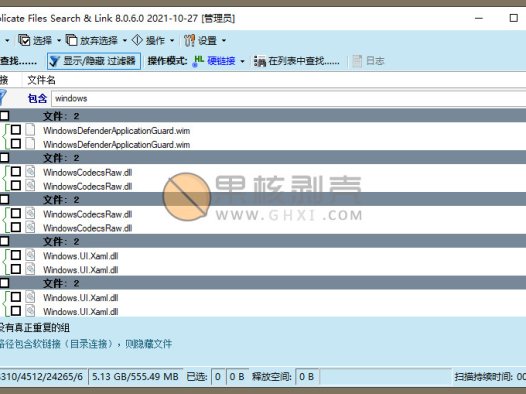
Task: Maximize the Duplicate Files Search & Link window
Action: point(514,18)
